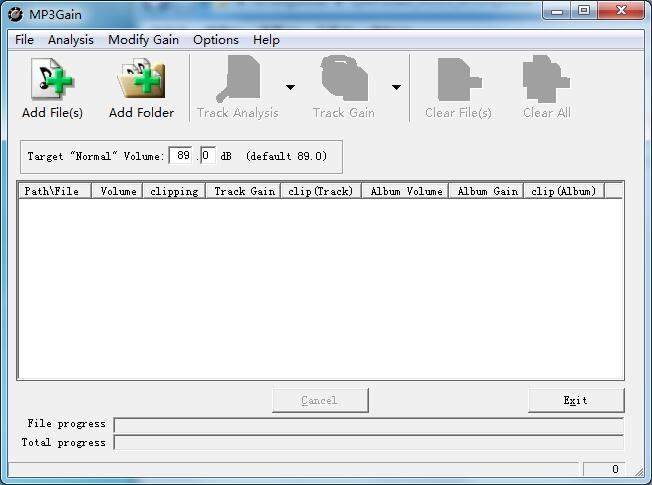
Task: Minimize the MP3Gain window
Action: coord(557,11)
